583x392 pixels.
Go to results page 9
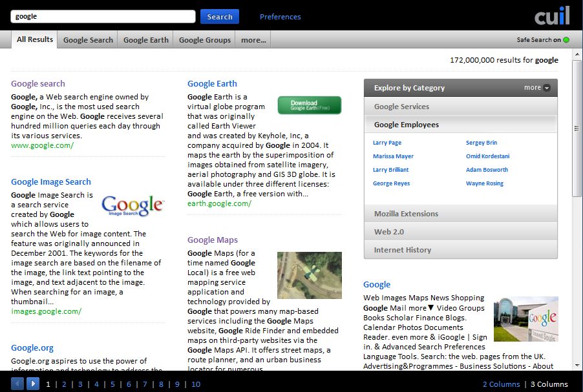click(x=177, y=384)
